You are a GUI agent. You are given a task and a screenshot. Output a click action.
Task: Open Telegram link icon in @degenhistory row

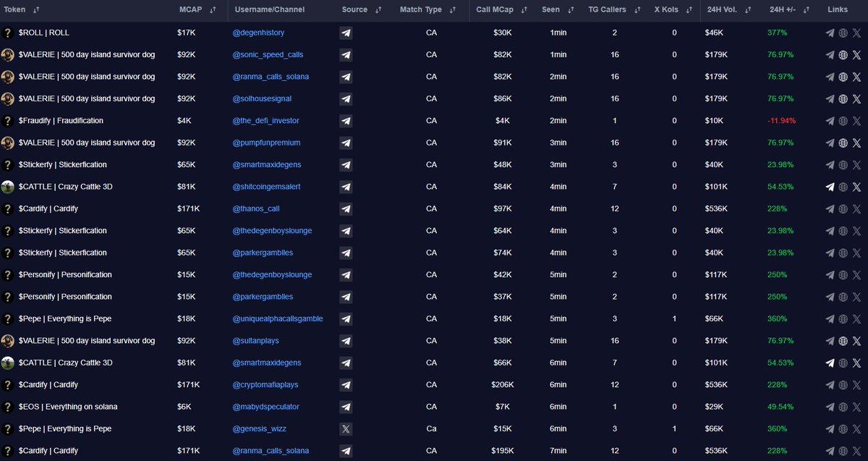(x=830, y=33)
